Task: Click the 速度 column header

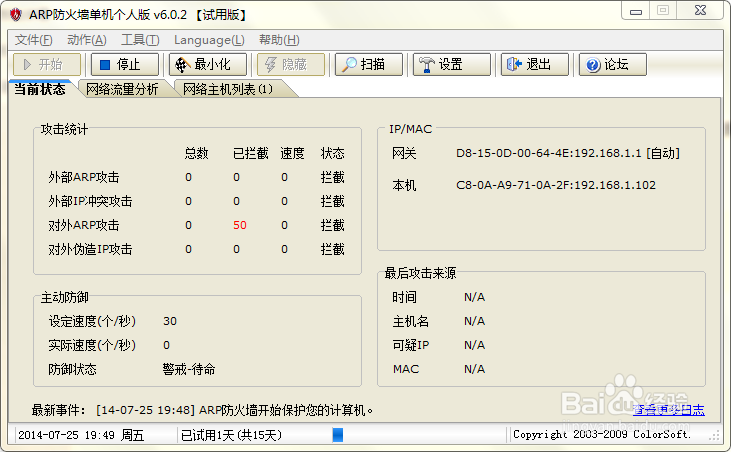Action: click(x=292, y=153)
